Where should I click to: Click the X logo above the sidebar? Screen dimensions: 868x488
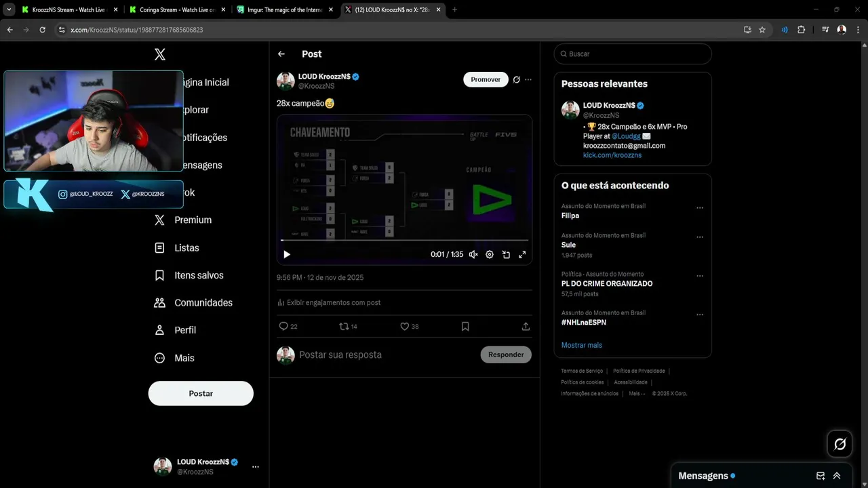[x=160, y=54]
